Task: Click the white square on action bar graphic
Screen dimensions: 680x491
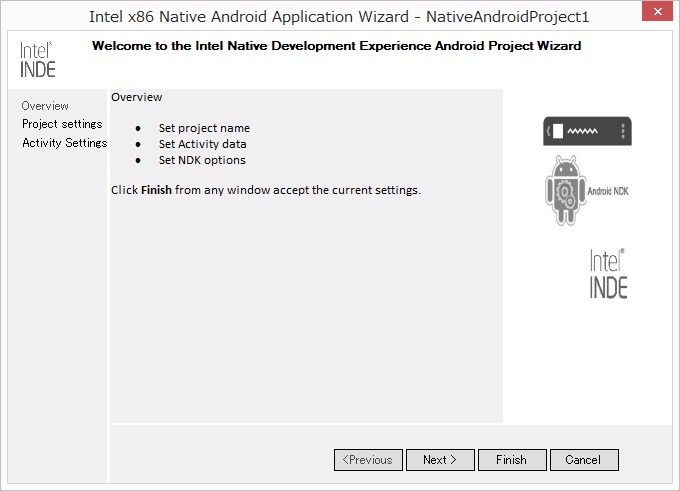Action: (558, 131)
